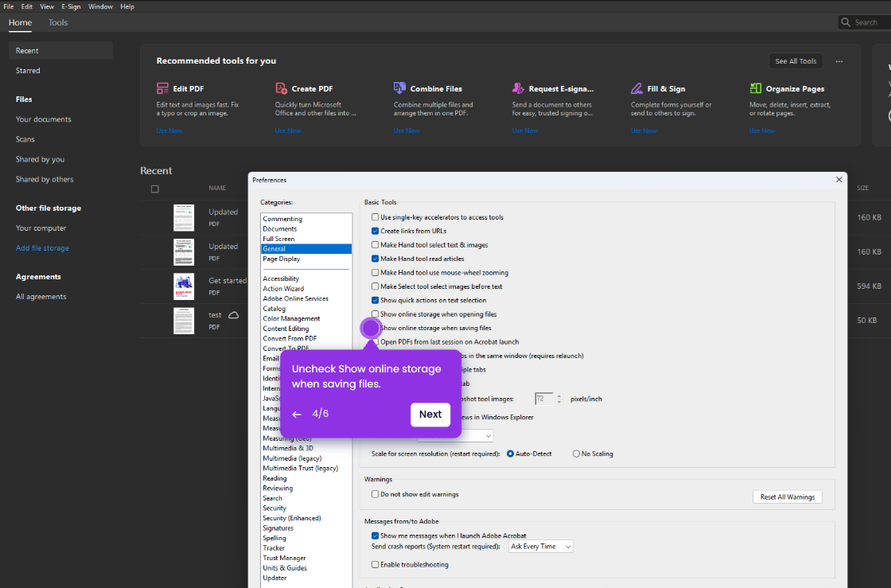Enable Hand tool mouse-wheel zooming
The width and height of the screenshot is (891, 588).
375,273
